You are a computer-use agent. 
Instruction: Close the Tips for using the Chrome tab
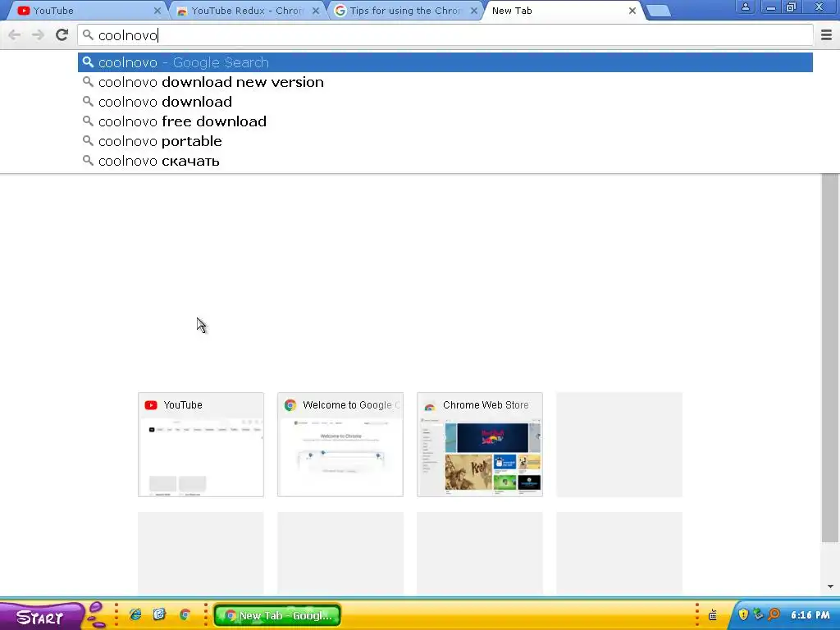(x=474, y=11)
